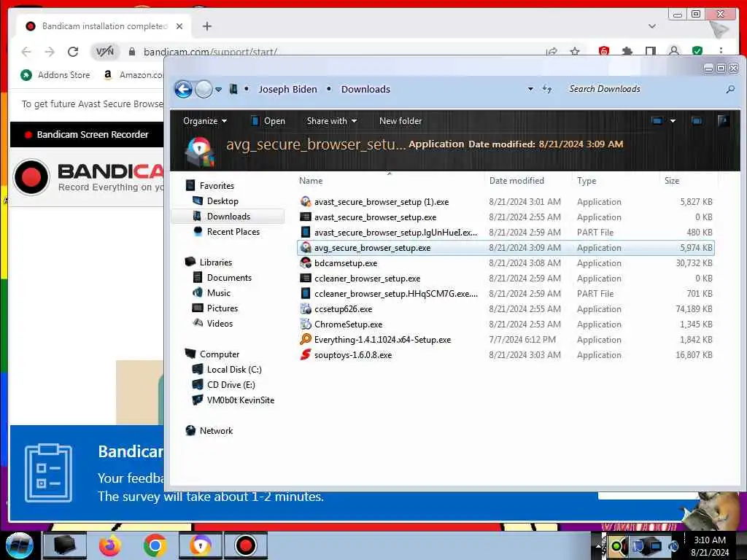The width and height of the screenshot is (747, 560).
Task: Go back with Explorer's blue back arrow
Action: pos(183,89)
